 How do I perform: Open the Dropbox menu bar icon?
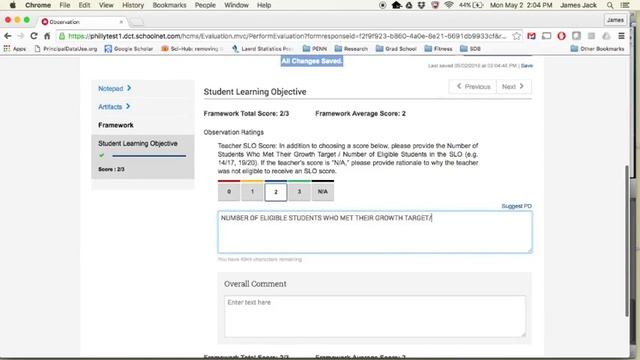422,5
